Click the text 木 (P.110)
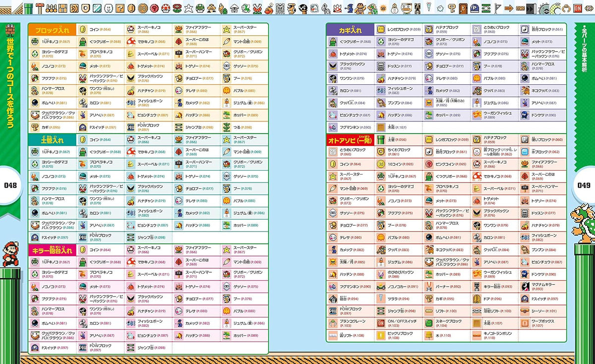Screen dimensions: 595x364 [x=444, y=335]
